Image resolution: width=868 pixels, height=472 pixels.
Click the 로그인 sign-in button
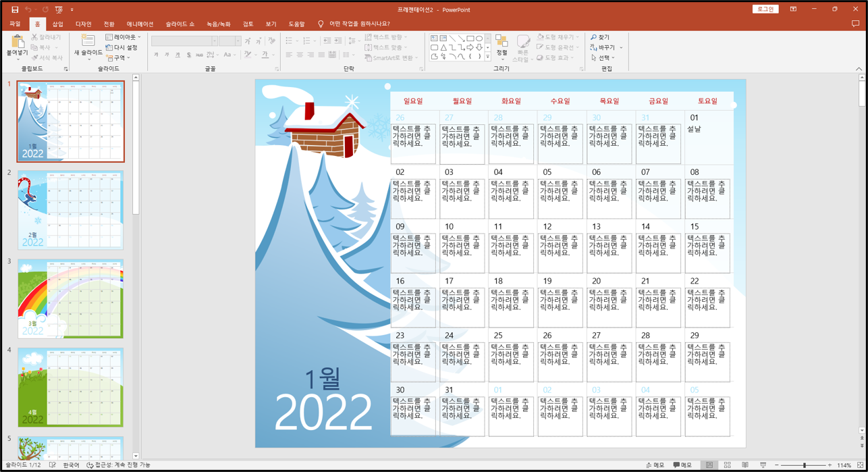(x=765, y=9)
